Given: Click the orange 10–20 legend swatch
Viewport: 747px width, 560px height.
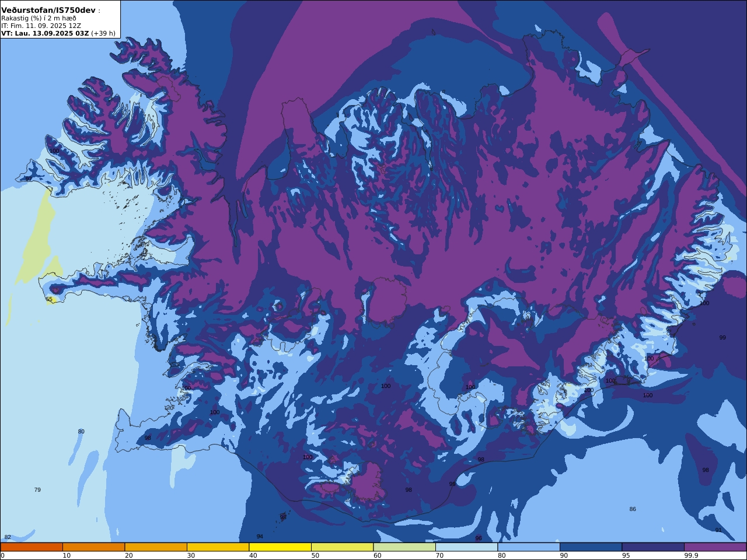Looking at the screenshot, I should (93, 547).
